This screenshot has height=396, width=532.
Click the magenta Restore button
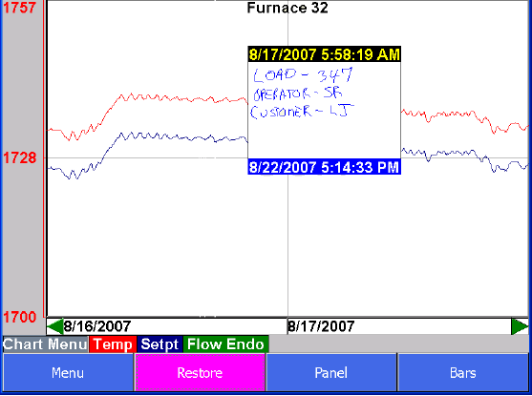(200, 372)
